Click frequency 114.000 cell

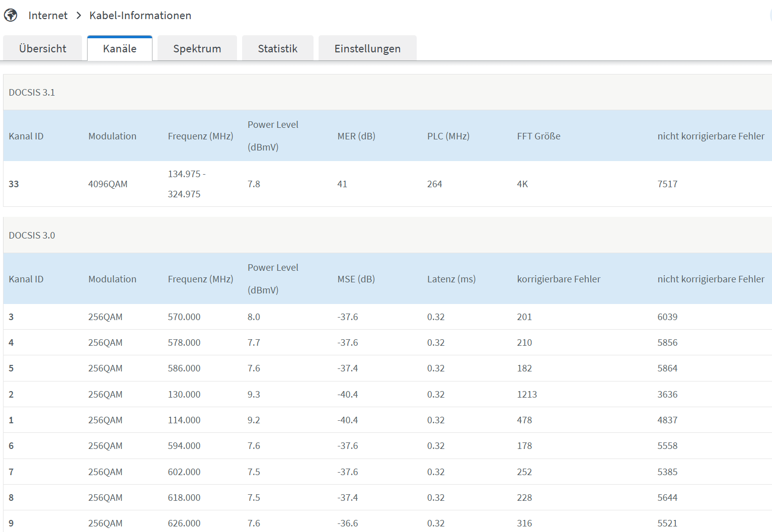coord(184,420)
